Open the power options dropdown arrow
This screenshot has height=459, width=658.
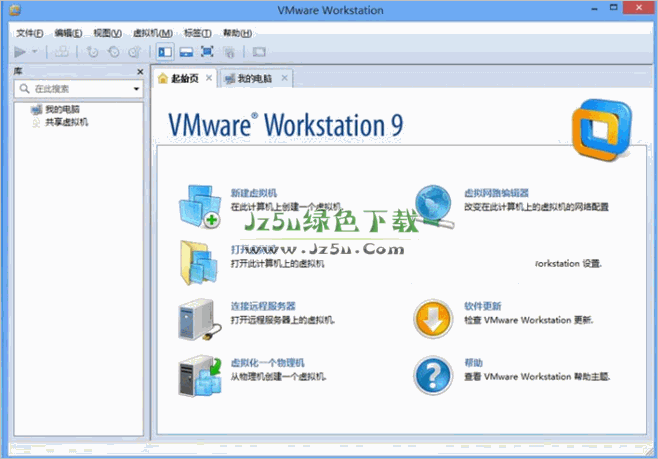(x=35, y=52)
